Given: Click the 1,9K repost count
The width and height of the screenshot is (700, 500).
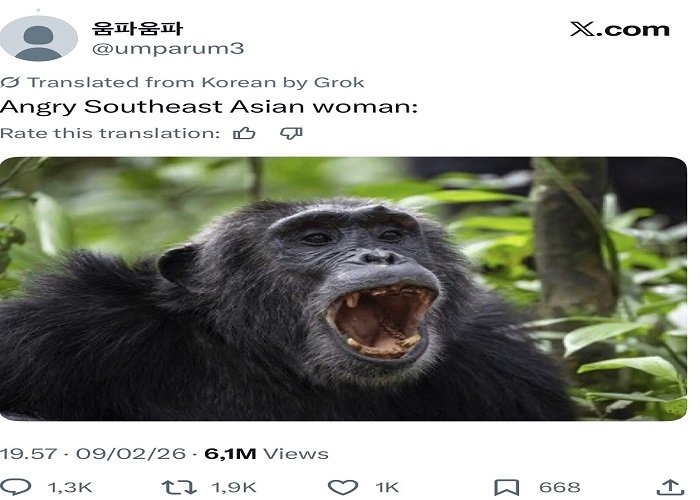Looking at the screenshot, I should pyautogui.click(x=234, y=487).
